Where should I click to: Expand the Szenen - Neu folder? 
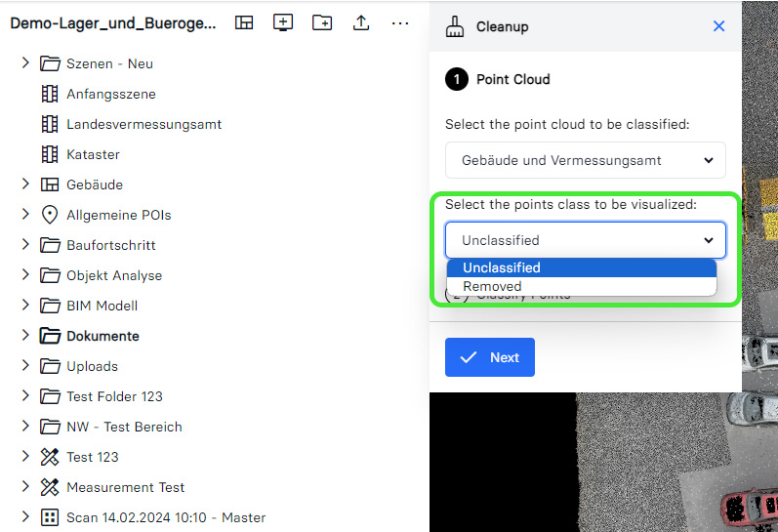coord(25,63)
